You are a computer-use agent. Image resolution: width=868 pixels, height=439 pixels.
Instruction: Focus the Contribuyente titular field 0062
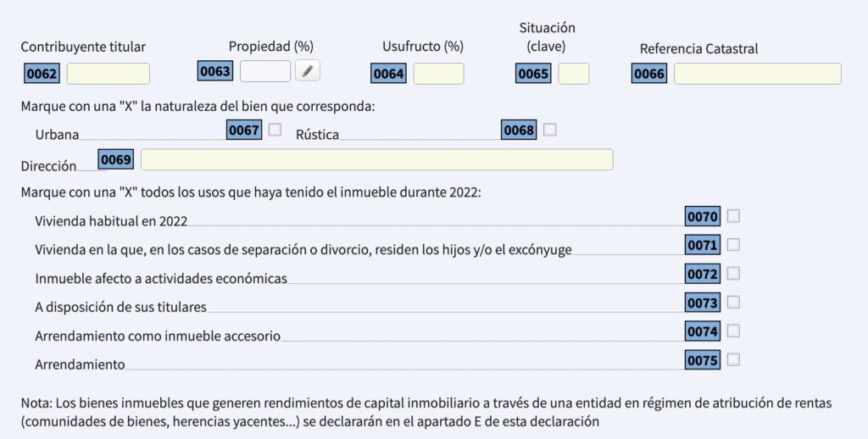[108, 74]
